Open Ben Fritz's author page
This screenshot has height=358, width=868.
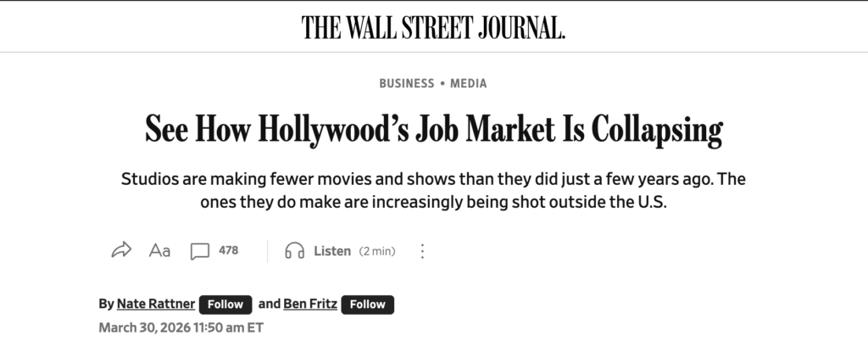(309, 304)
